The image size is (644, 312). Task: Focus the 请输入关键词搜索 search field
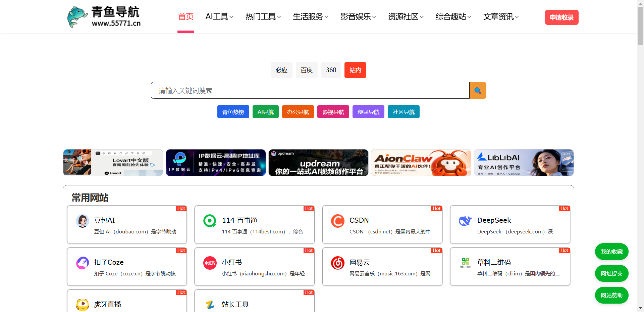pos(310,90)
